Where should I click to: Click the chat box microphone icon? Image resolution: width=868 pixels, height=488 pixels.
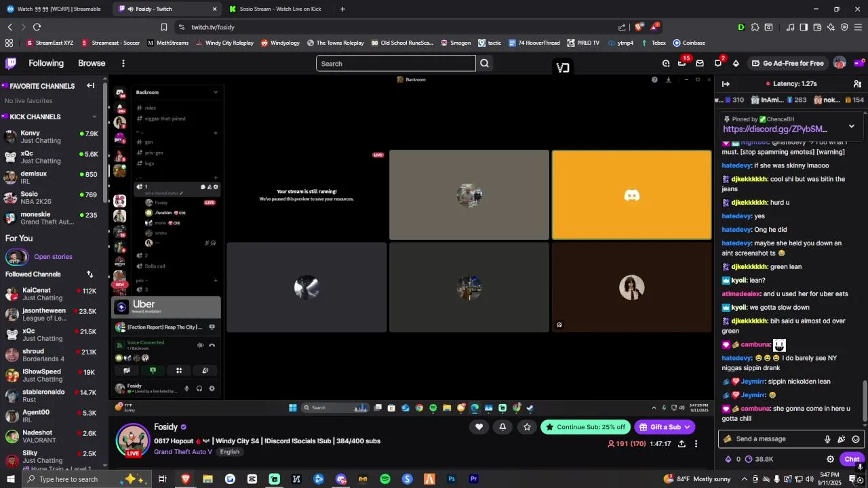coord(827,439)
